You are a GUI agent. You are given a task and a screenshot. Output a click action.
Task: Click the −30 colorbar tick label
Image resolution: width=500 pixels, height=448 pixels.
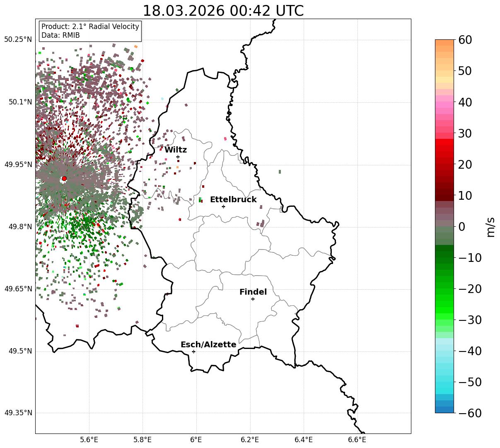tap(470, 320)
